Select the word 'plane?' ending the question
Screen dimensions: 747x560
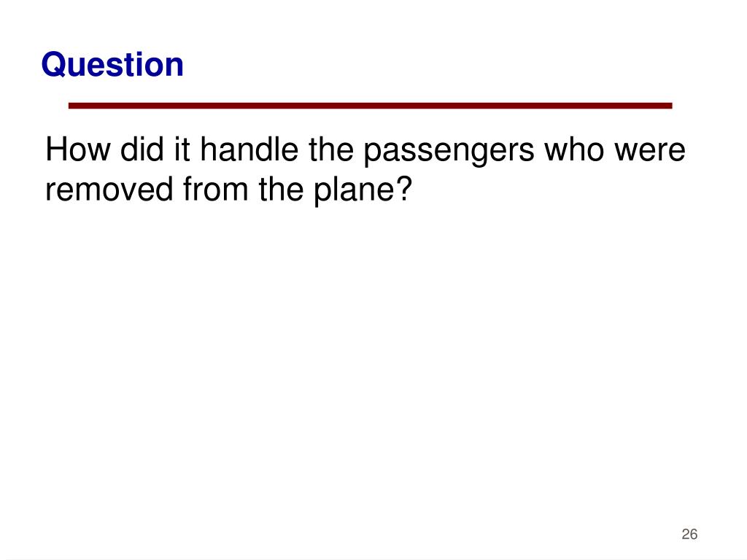pyautogui.click(x=363, y=192)
